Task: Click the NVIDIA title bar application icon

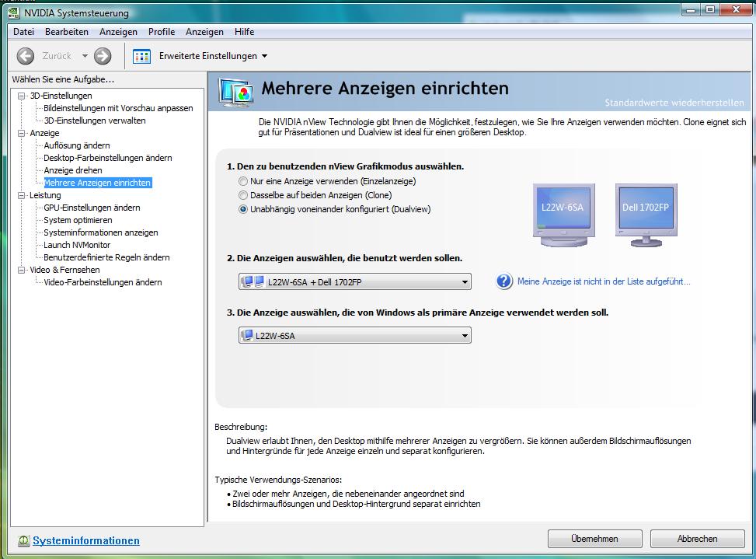Action: pos(15,12)
